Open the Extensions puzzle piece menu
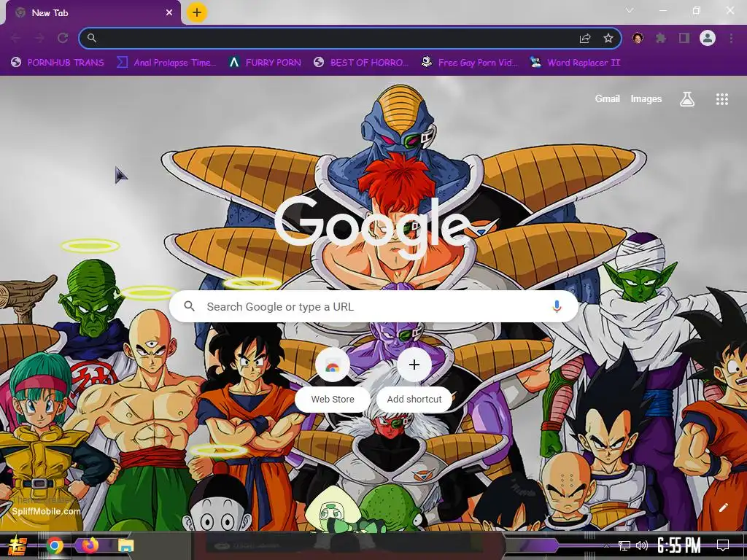The height and width of the screenshot is (560, 747). 661,38
